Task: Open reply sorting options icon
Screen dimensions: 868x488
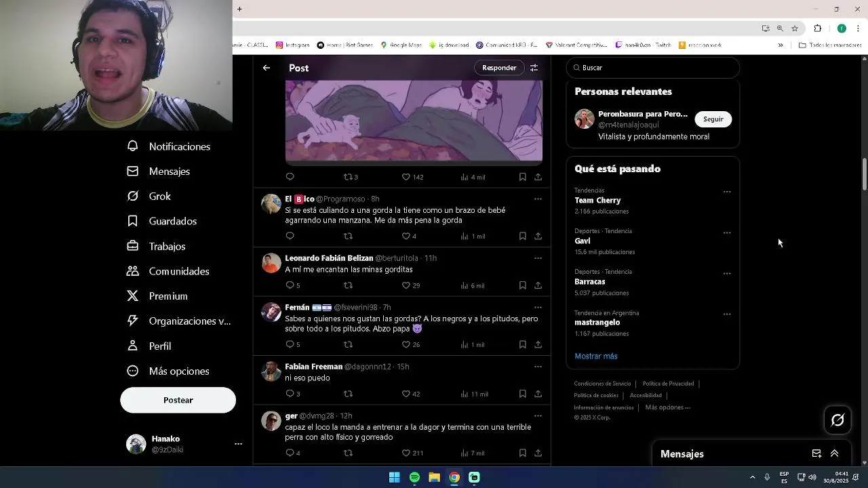Action: point(534,68)
